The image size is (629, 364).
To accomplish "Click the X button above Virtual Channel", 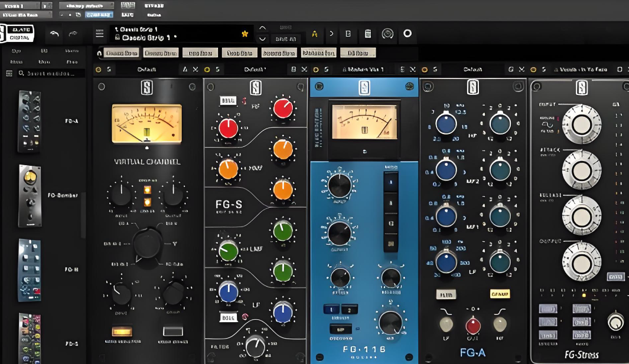I will coord(195,70).
